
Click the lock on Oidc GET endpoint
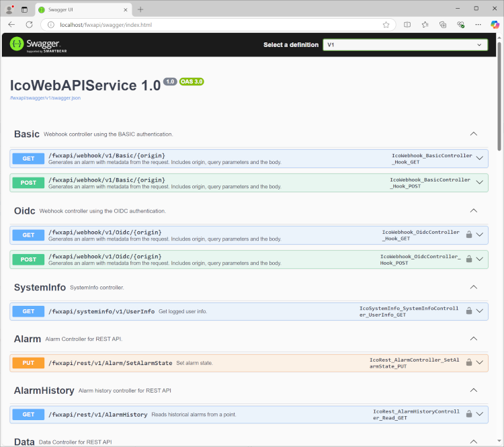(x=469, y=235)
